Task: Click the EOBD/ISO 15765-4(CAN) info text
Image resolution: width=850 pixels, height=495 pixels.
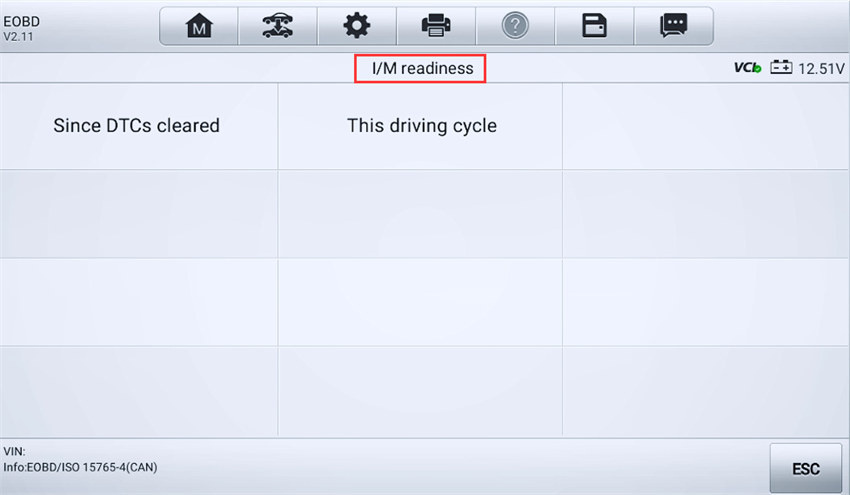Action: tap(80, 467)
